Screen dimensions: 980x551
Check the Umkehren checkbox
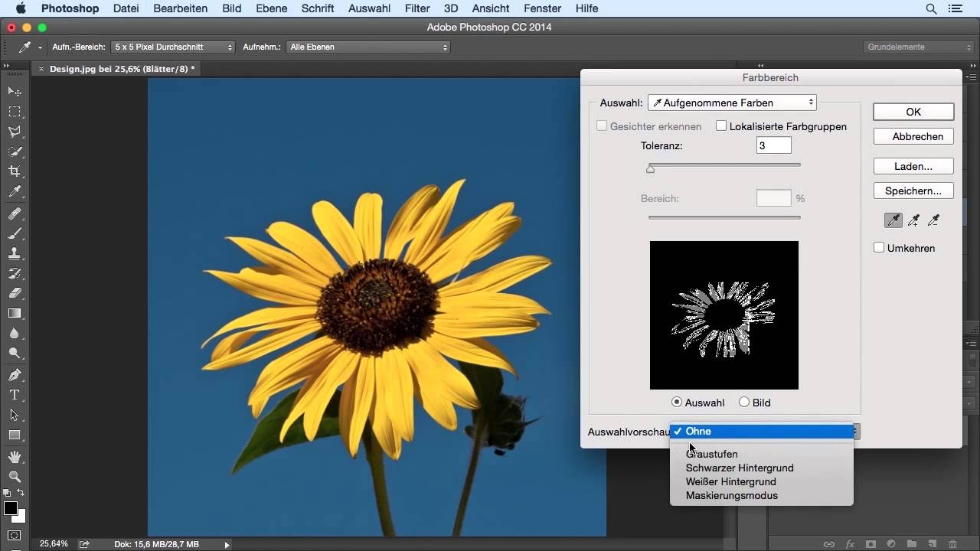coord(879,248)
